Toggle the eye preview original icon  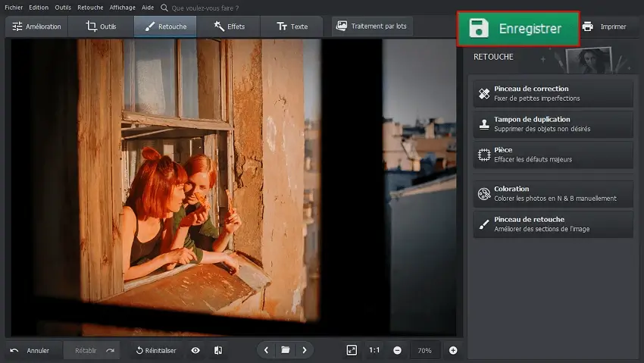(x=195, y=350)
